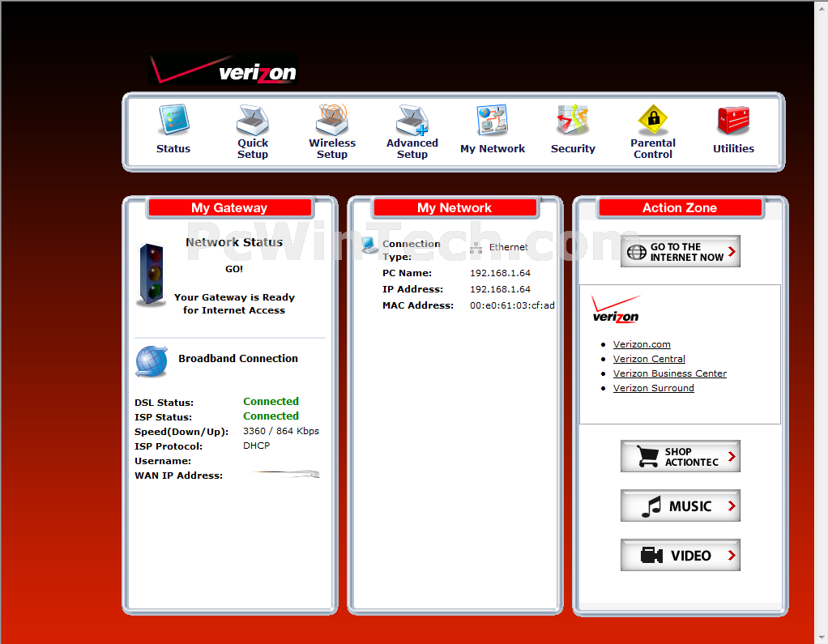Click the Utilities menu label
828x644 pixels.
733,149
